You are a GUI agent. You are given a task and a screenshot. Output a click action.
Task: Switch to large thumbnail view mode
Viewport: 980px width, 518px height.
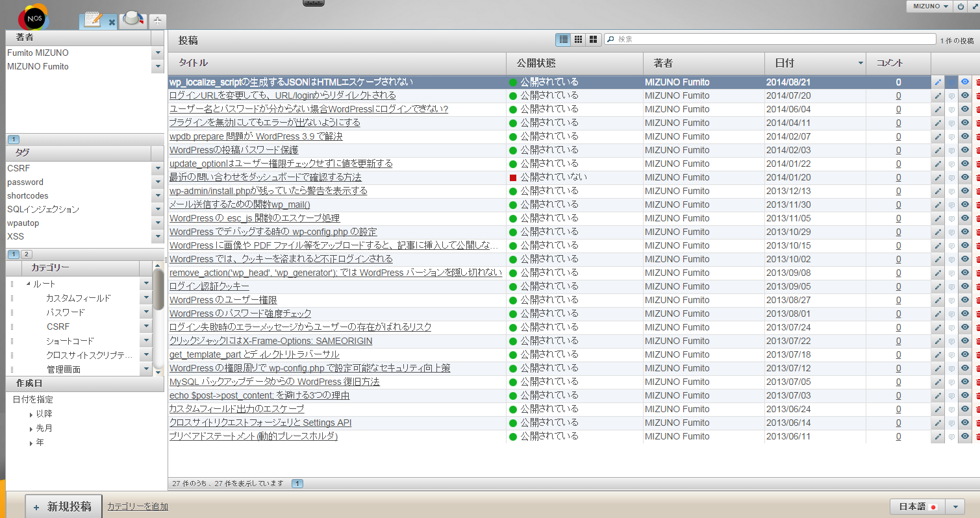[x=593, y=40]
